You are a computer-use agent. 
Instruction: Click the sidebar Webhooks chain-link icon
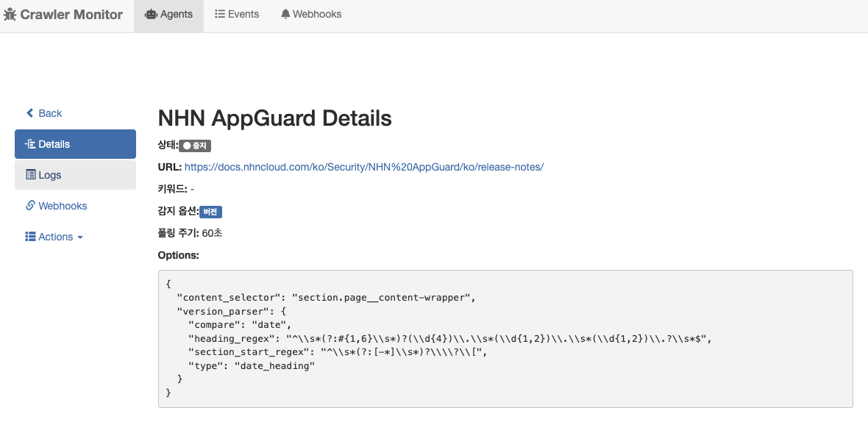click(30, 206)
